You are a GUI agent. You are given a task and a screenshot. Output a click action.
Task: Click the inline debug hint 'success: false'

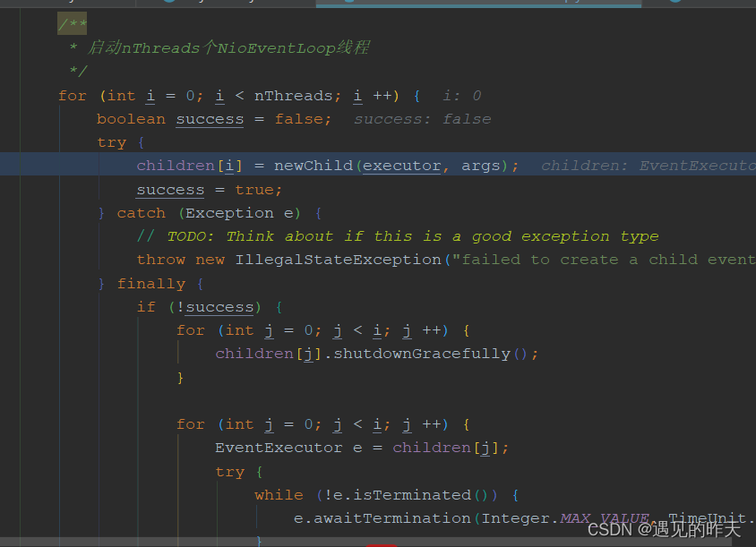[x=423, y=119]
